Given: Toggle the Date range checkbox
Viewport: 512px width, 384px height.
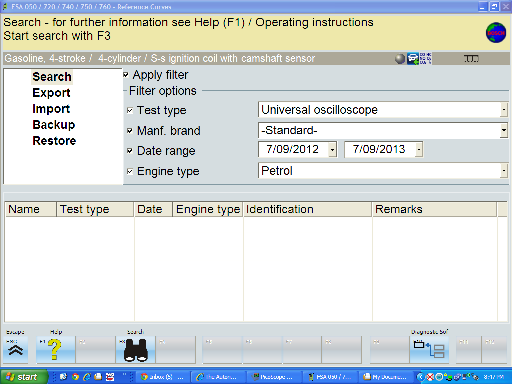Looking at the screenshot, I should point(130,151).
